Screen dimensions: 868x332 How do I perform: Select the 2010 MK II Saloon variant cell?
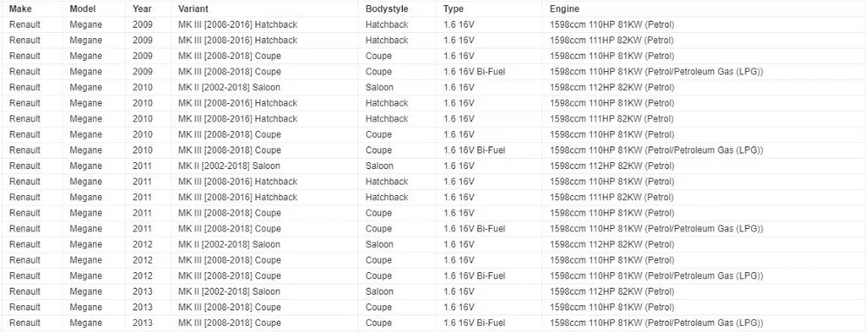click(229, 88)
